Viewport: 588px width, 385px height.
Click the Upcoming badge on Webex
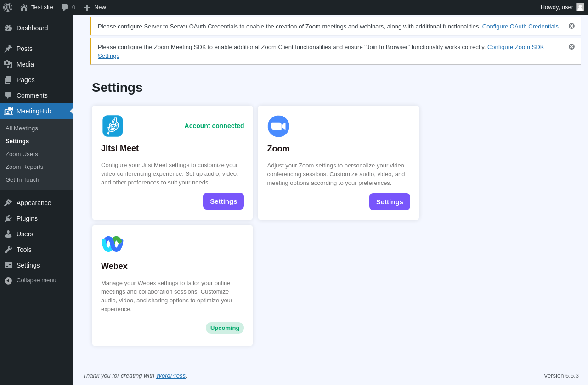point(225,328)
